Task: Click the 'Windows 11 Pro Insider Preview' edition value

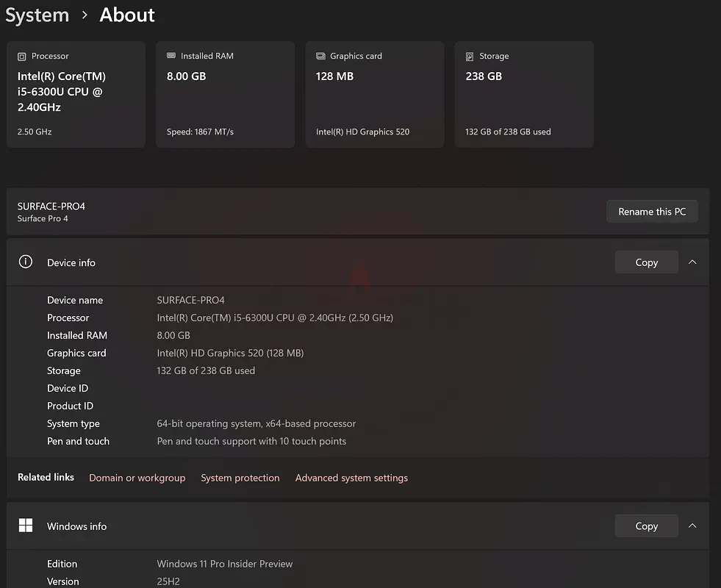Action: pyautogui.click(x=224, y=564)
